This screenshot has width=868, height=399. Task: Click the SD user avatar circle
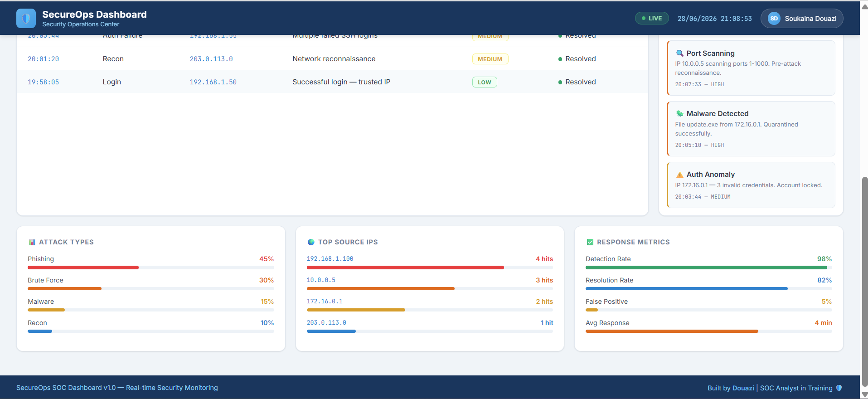(x=774, y=19)
